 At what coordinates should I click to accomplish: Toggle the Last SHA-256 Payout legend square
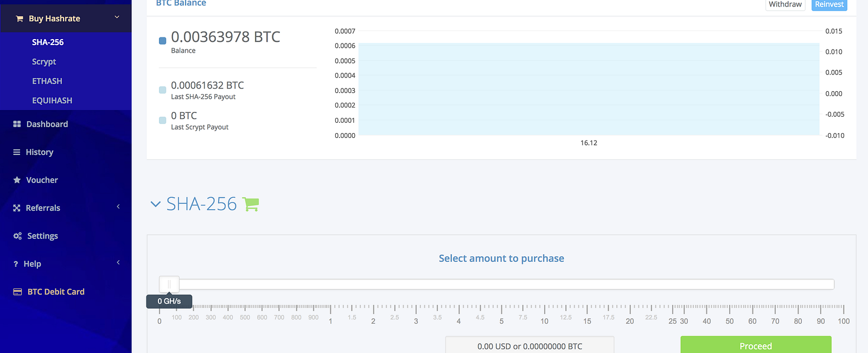(x=162, y=90)
